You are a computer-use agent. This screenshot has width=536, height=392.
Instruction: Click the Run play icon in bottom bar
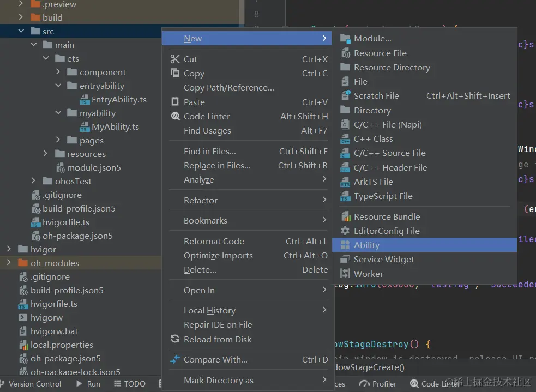pyautogui.click(x=79, y=383)
